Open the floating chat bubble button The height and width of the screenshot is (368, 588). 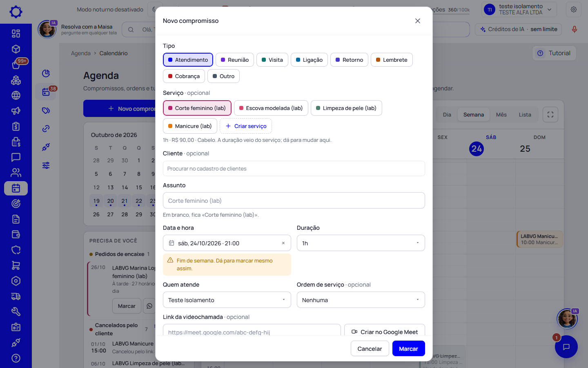(566, 347)
